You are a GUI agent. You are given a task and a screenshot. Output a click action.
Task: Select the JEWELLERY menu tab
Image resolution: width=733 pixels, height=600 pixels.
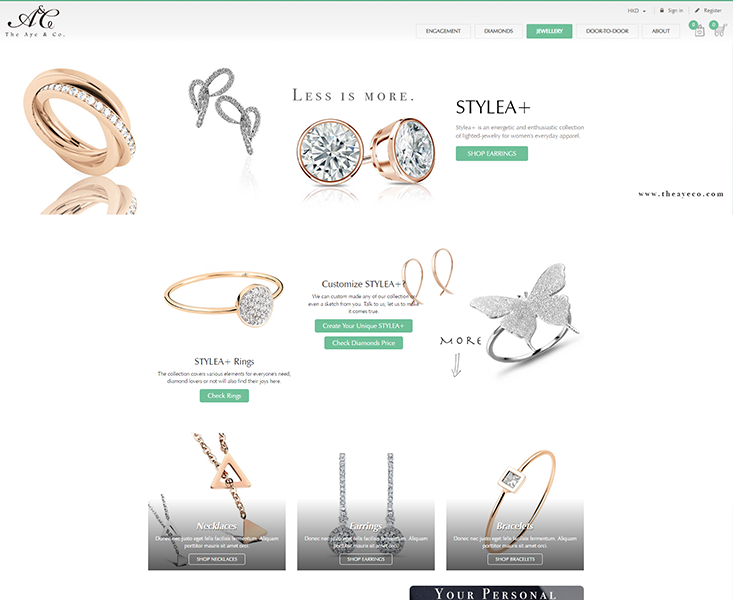[549, 31]
